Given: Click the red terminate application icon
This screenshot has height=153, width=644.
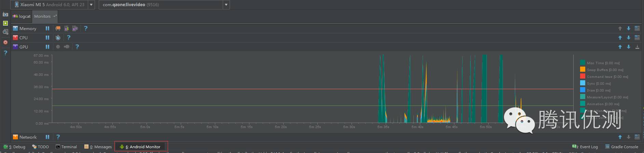Looking at the screenshot, I should pyautogui.click(x=5, y=42).
